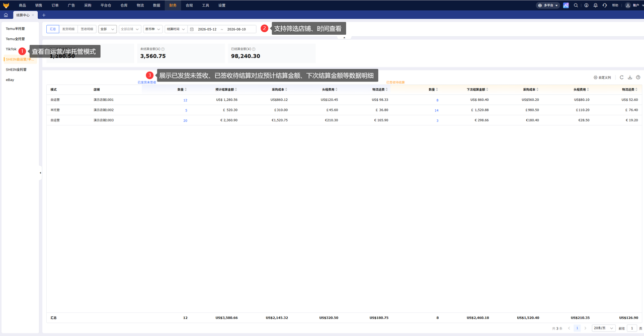This screenshot has height=336, width=644.
Task: Change the 20条/页 page size
Action: (604, 328)
